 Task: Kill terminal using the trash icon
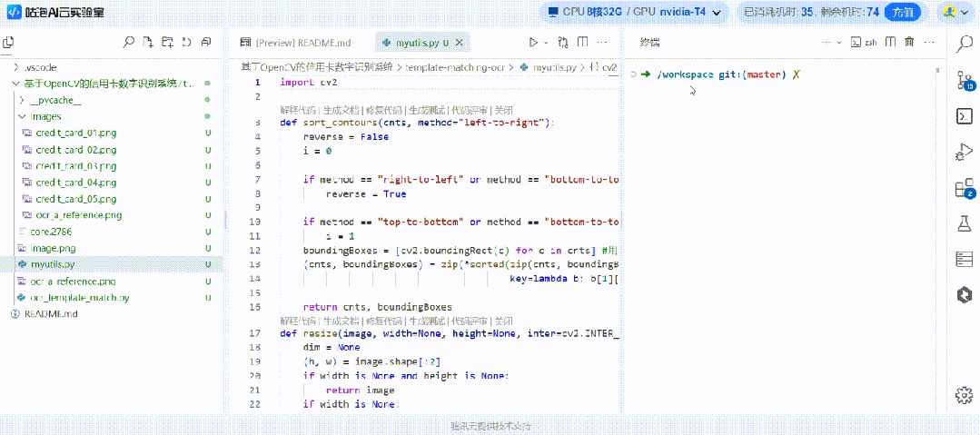tap(908, 42)
